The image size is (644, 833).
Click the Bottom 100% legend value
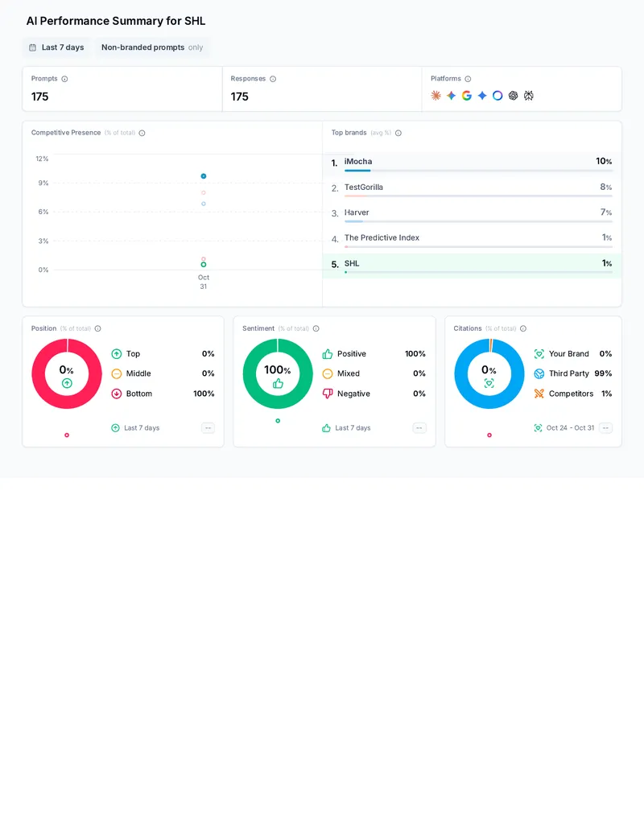(x=204, y=394)
